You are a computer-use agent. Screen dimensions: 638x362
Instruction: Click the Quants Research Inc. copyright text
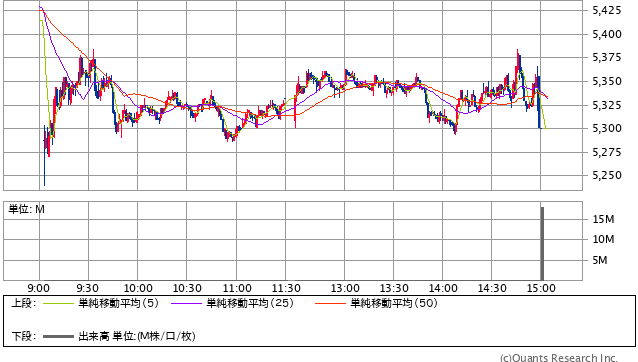pyautogui.click(x=559, y=358)
